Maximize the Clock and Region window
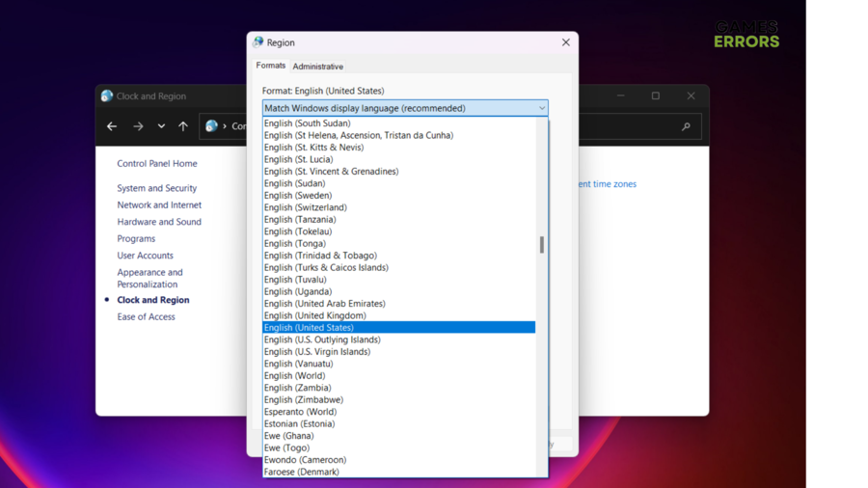This screenshot has width=868, height=488. [x=656, y=96]
